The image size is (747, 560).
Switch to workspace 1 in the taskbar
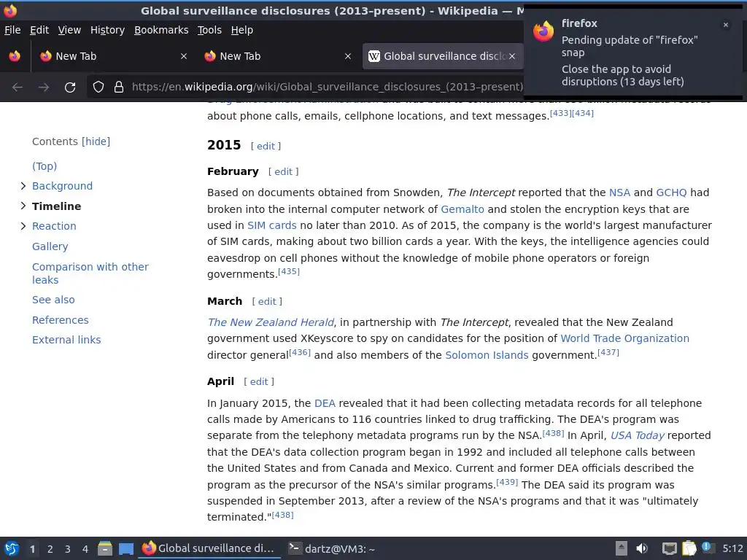[32, 549]
